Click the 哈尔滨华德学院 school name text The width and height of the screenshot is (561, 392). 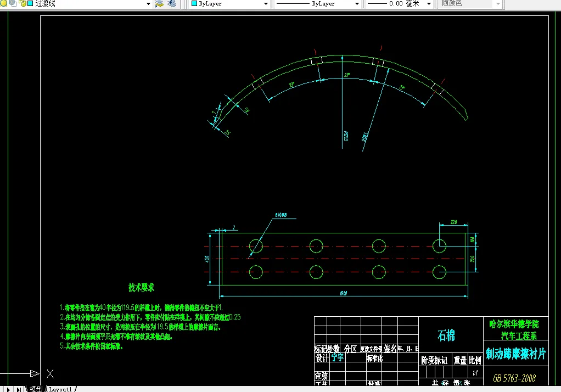coord(514,324)
